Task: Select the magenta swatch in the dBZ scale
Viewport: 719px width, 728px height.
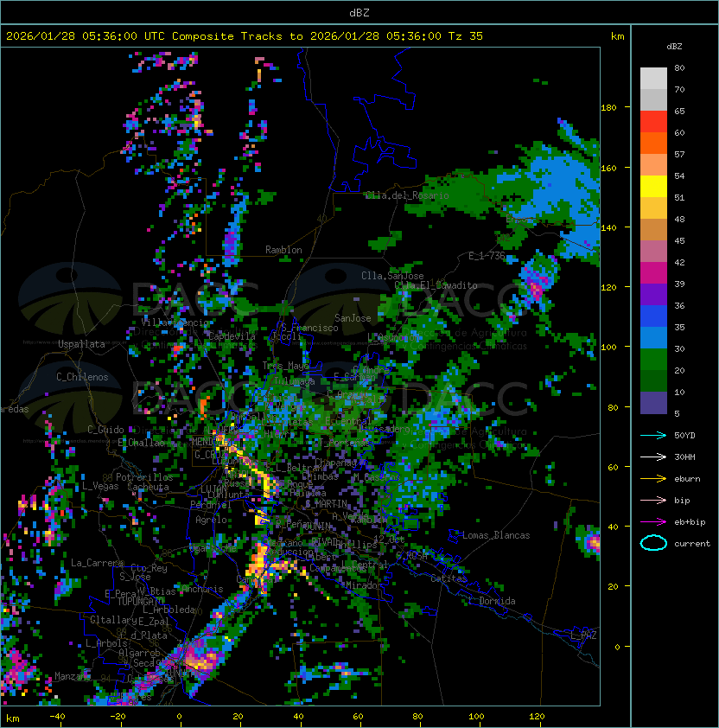Action: click(653, 273)
